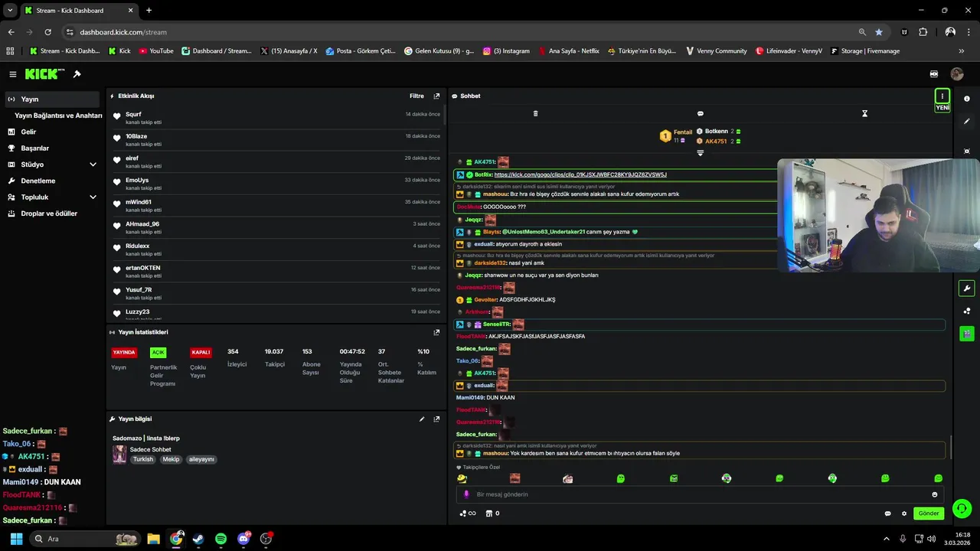Click the info icon in right sidebar

point(967,99)
